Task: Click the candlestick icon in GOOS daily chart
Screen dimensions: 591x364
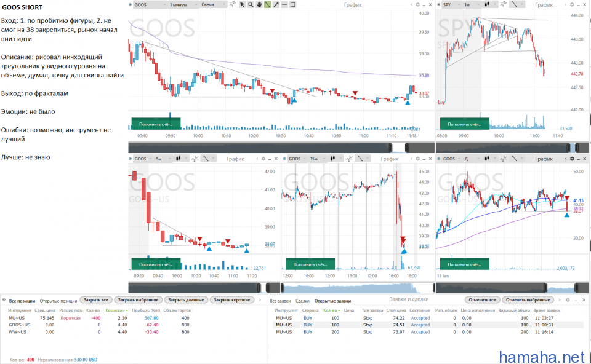Action: [486, 159]
